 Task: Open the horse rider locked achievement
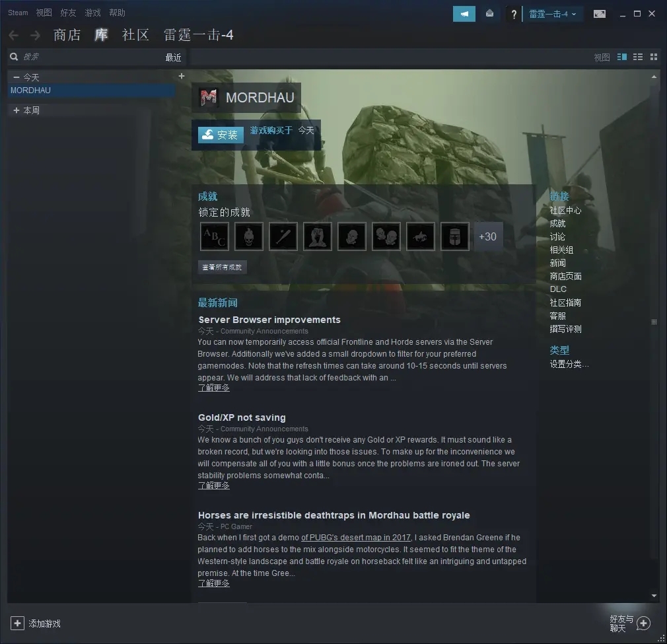pyautogui.click(x=421, y=236)
